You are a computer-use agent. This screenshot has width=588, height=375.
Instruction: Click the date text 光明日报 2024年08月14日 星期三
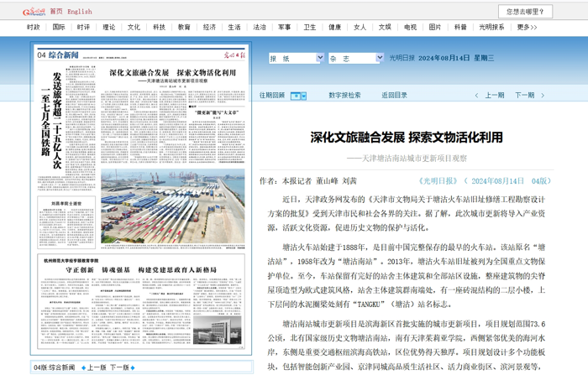(x=441, y=58)
